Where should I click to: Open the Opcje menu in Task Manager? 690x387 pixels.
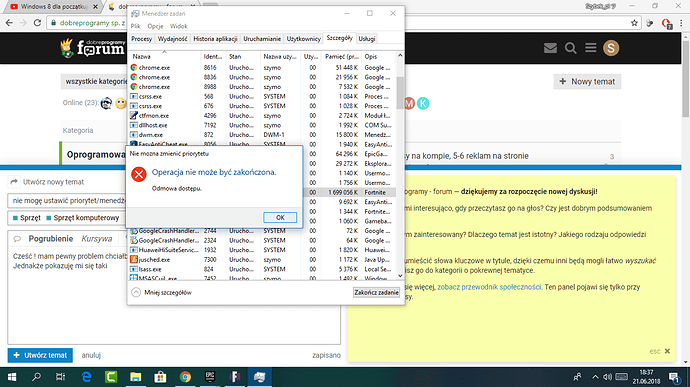(155, 26)
